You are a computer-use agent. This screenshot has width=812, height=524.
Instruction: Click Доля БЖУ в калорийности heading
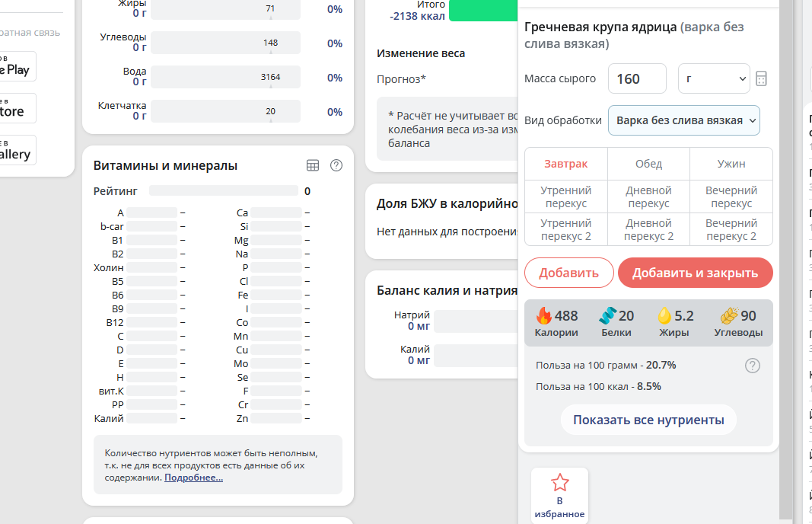tap(447, 203)
